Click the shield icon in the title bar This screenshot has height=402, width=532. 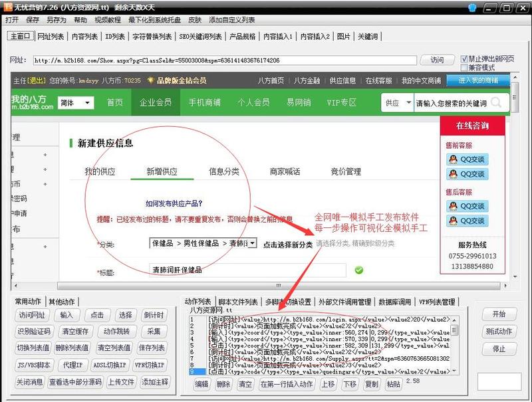473,8
